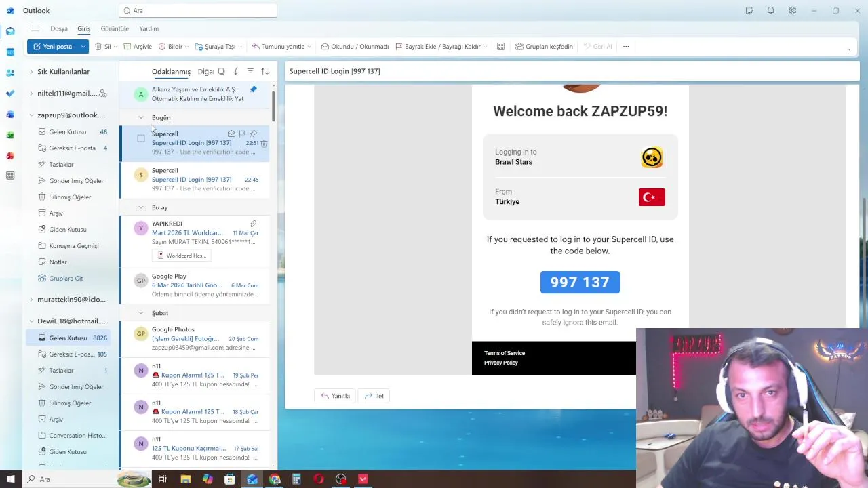Select Gelen Kutusu 8826 folder
The image size is (868, 488).
[x=68, y=338]
